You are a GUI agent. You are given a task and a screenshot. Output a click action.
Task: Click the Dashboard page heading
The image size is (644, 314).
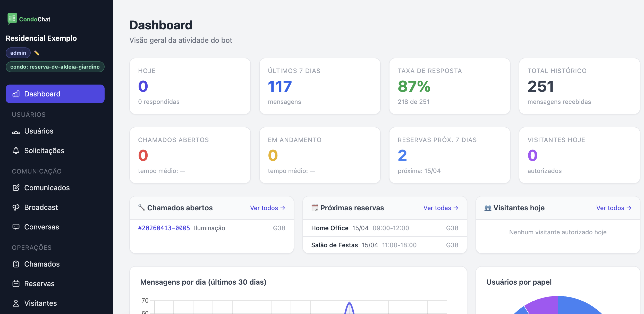[161, 25]
